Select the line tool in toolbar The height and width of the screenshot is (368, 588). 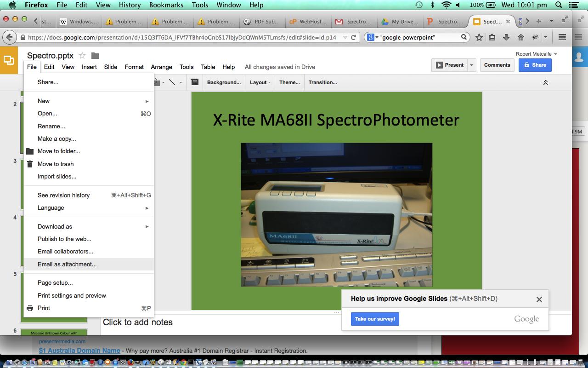172,82
